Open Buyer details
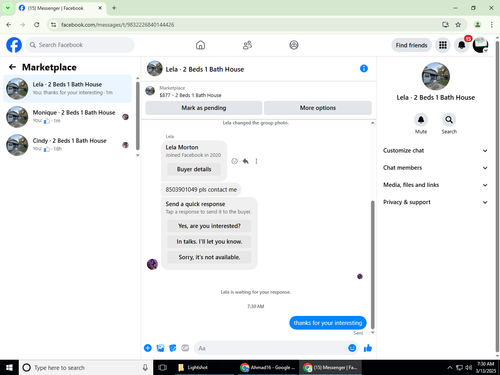Screen dimensions: 500x375 tap(194, 169)
